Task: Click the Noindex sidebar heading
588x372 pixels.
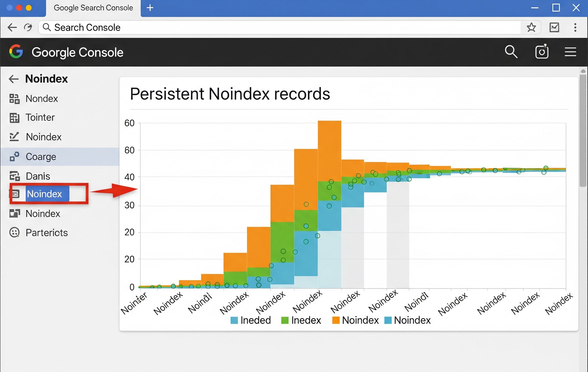Action: [x=46, y=79]
